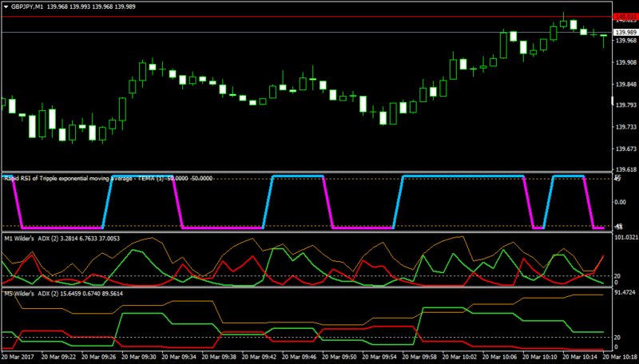Click the 139.908 label on the price scale
Screen dimensions: 639x364
coord(626,62)
